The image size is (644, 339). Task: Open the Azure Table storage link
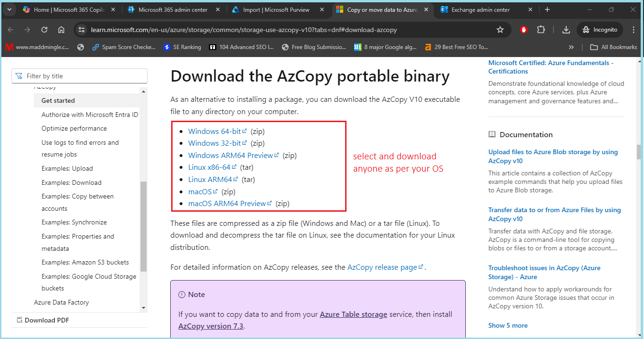(x=354, y=314)
